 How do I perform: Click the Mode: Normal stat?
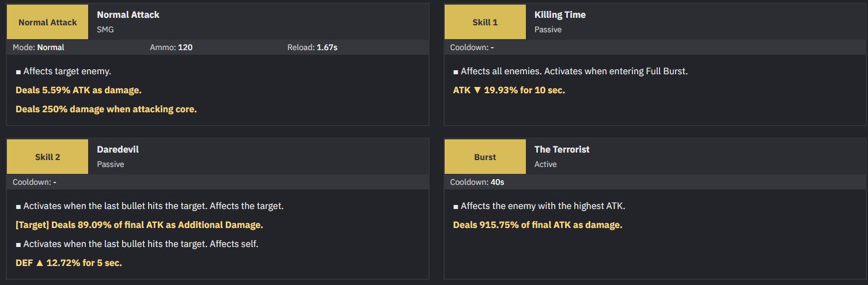pos(39,47)
